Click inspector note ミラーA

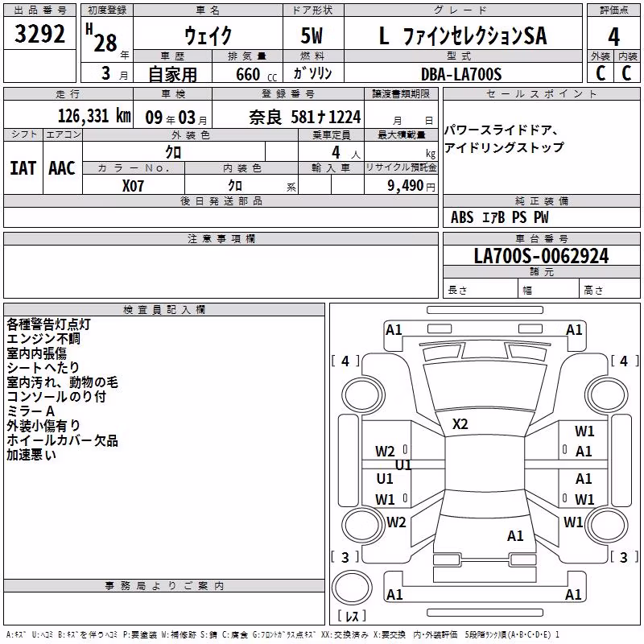[x=31, y=411]
